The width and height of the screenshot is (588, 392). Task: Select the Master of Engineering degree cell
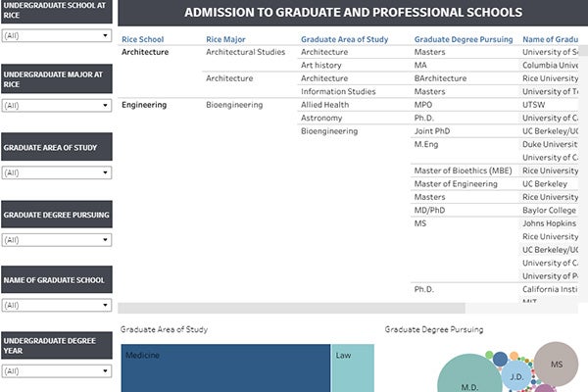pyautogui.click(x=456, y=184)
